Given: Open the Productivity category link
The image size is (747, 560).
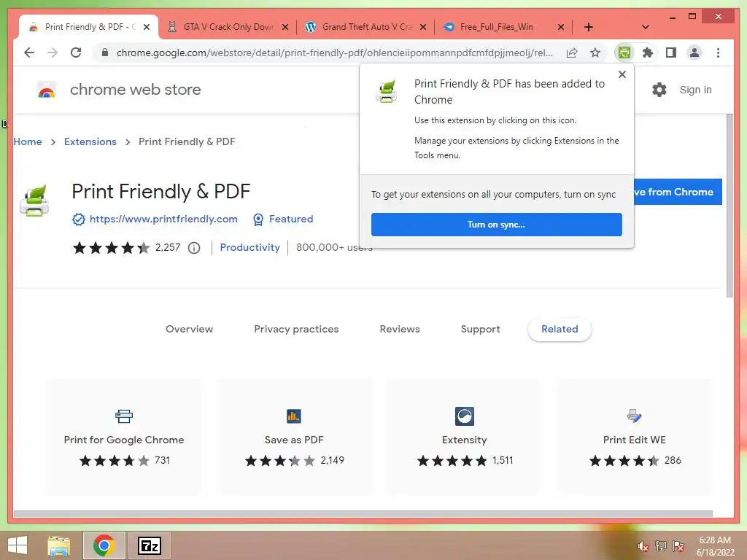Looking at the screenshot, I should click(249, 248).
